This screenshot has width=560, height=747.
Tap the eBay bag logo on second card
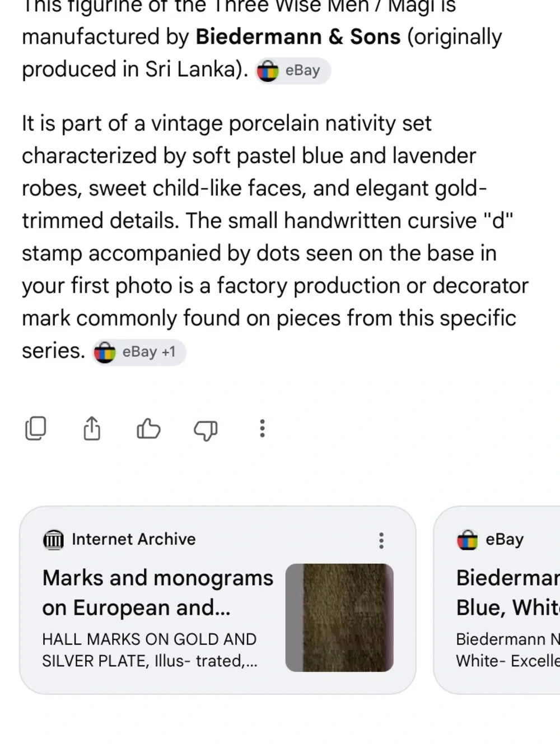click(468, 540)
